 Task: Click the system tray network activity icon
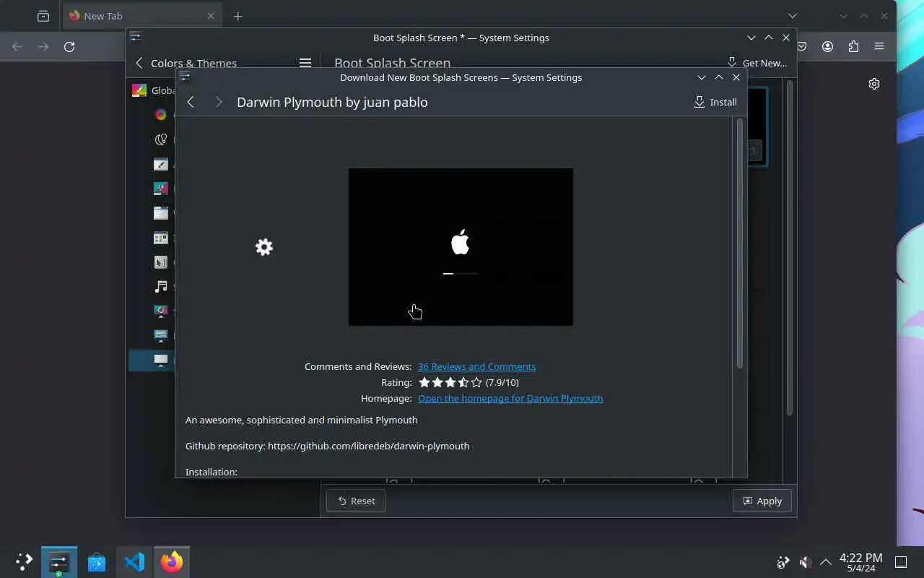[783, 561]
